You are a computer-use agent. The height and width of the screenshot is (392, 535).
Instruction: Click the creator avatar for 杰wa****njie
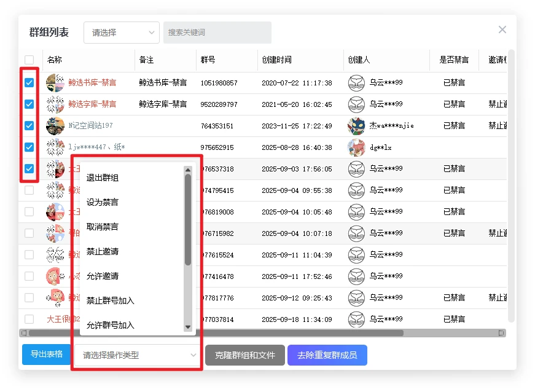point(356,126)
